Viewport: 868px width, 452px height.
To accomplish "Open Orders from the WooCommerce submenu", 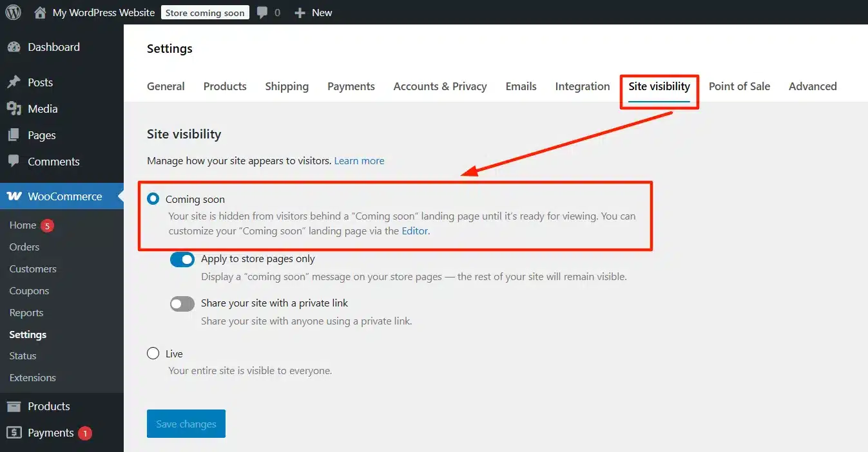I will coord(24,247).
